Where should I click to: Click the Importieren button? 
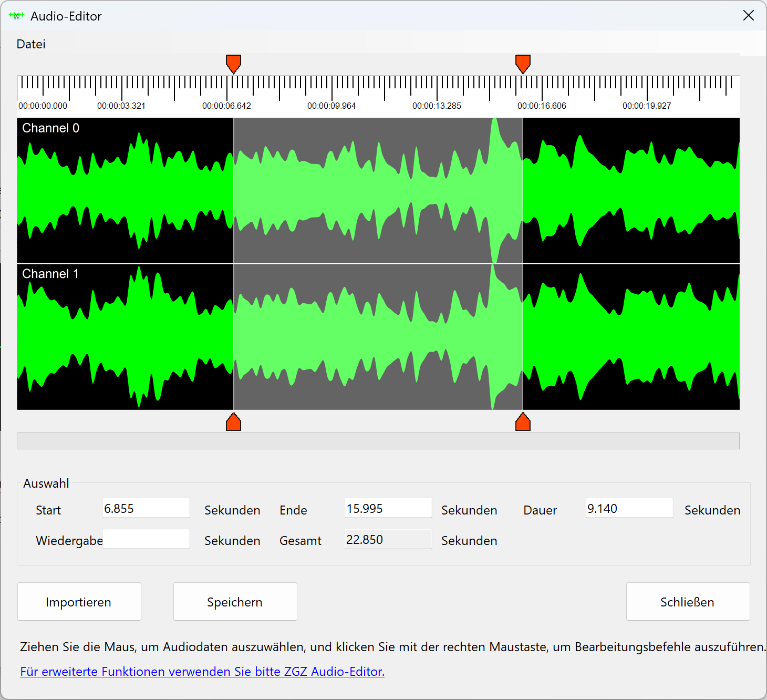(79, 602)
